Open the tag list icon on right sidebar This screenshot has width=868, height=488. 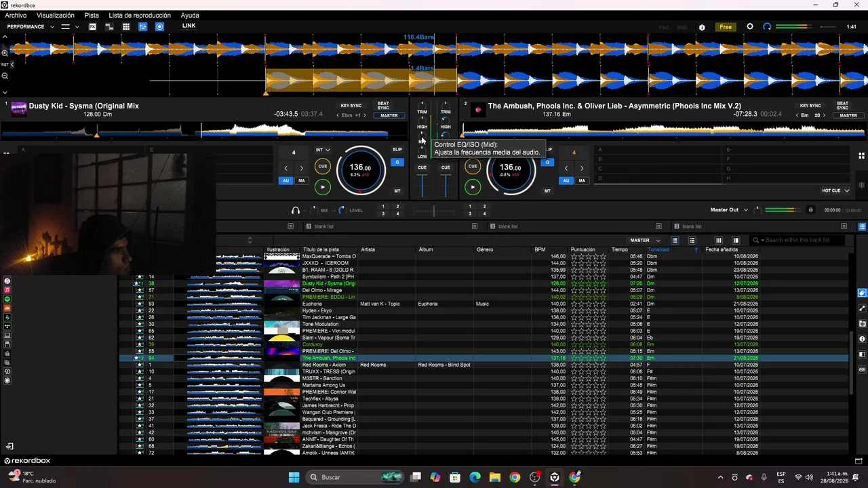(862, 293)
